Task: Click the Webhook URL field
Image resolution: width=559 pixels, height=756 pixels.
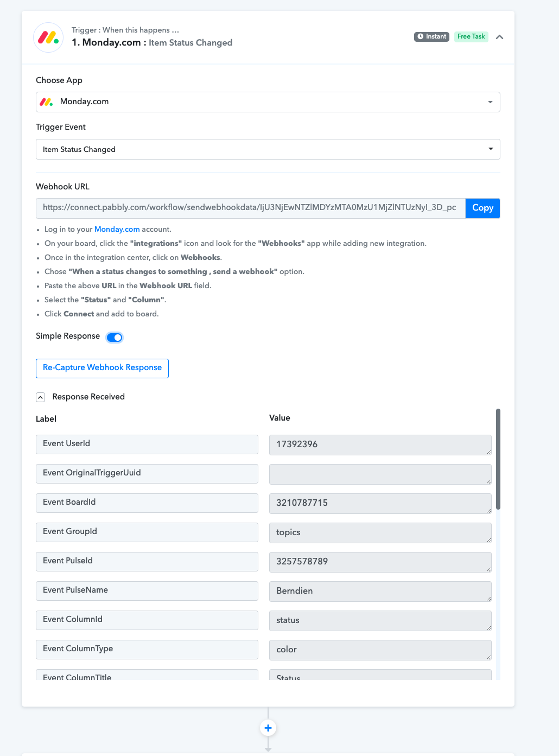Action: [251, 208]
